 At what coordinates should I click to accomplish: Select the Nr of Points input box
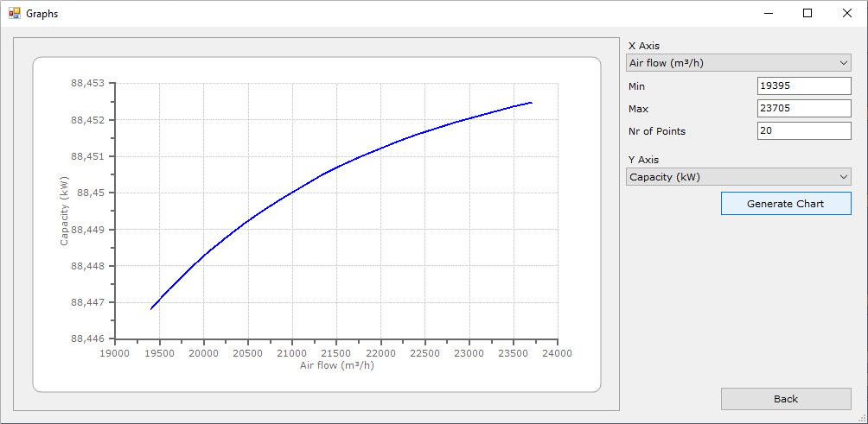pos(803,131)
